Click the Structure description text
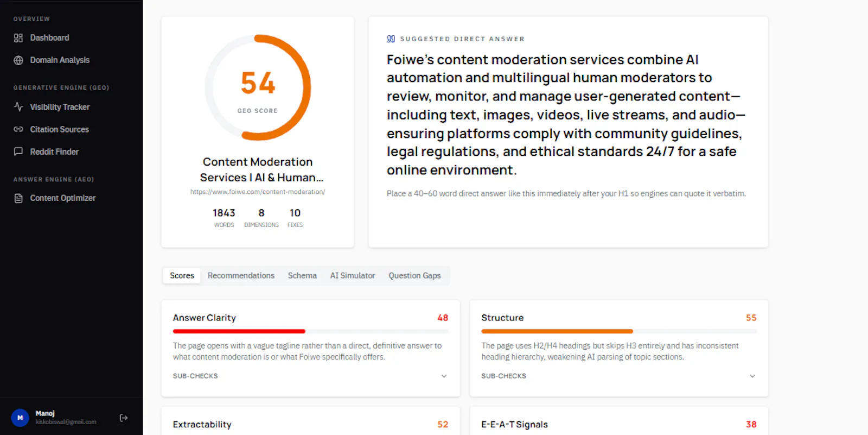This screenshot has width=868, height=435. tap(610, 351)
